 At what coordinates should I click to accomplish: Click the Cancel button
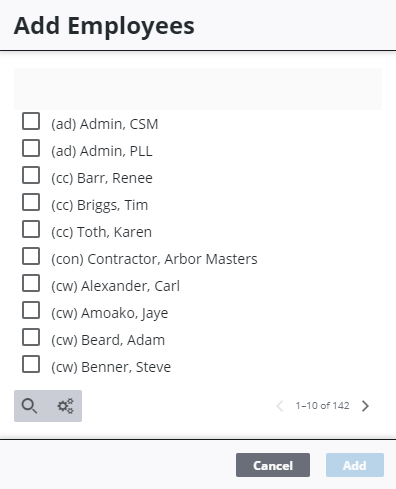click(x=273, y=465)
